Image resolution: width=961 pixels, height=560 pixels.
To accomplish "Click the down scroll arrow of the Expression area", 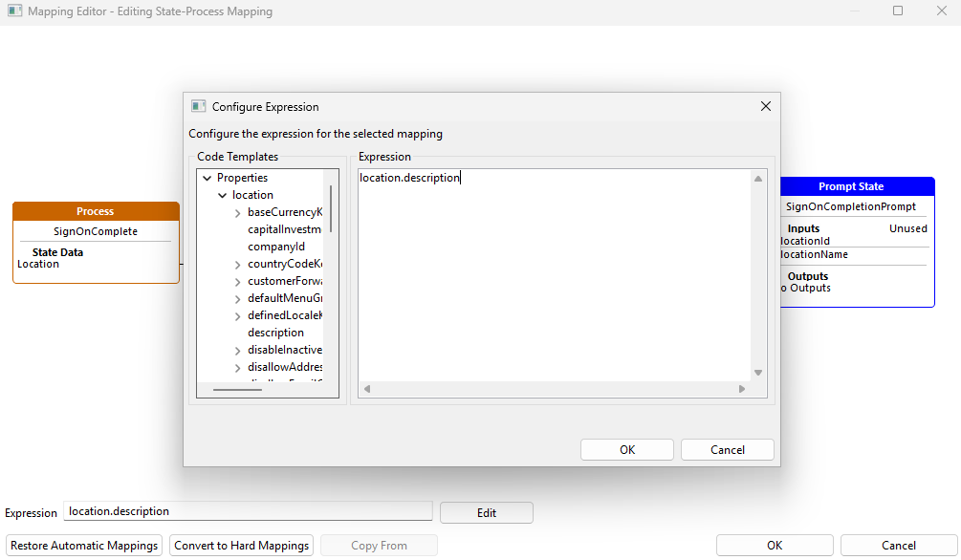I will tap(756, 372).
